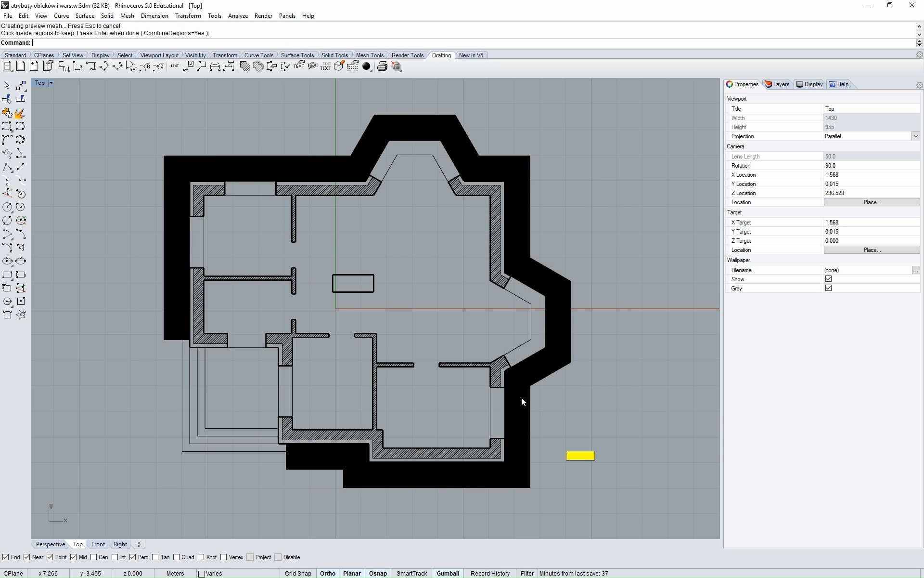Select the Join tool puzzle icon
This screenshot has height=578, width=924.
coord(7,113)
